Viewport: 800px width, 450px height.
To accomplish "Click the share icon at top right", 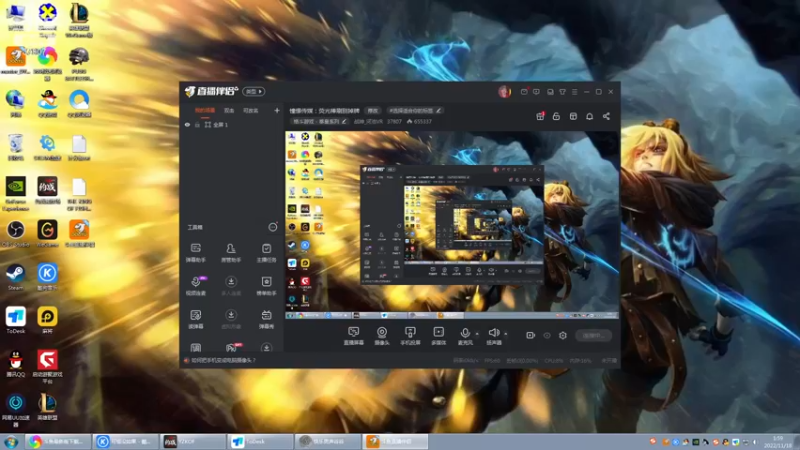I will point(606,116).
